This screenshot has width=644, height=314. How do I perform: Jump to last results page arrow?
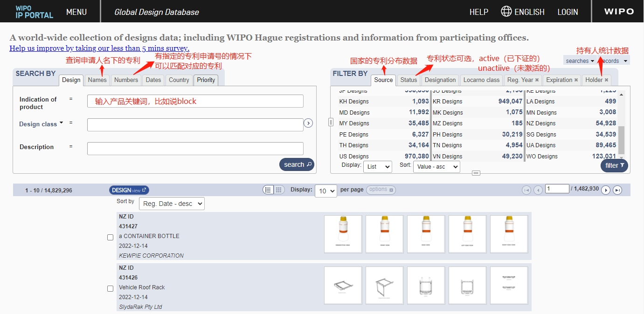pos(617,190)
